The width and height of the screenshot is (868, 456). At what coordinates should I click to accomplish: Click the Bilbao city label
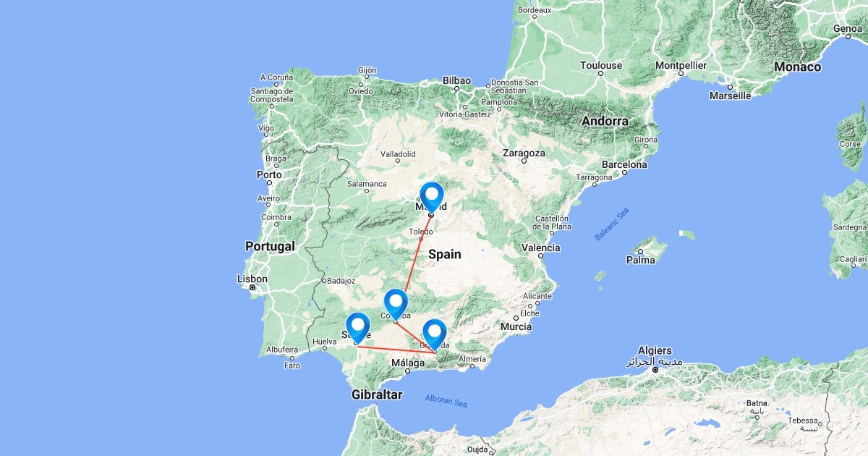pyautogui.click(x=456, y=80)
